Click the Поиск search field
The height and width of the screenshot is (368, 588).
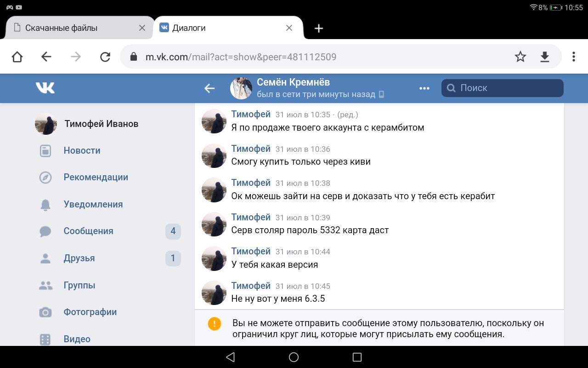(x=503, y=88)
